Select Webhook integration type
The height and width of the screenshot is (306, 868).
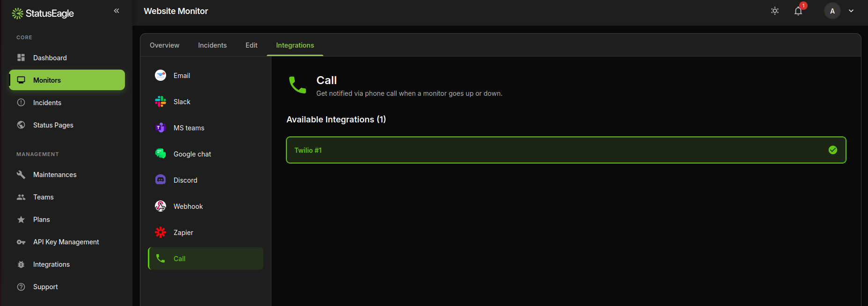coord(205,206)
